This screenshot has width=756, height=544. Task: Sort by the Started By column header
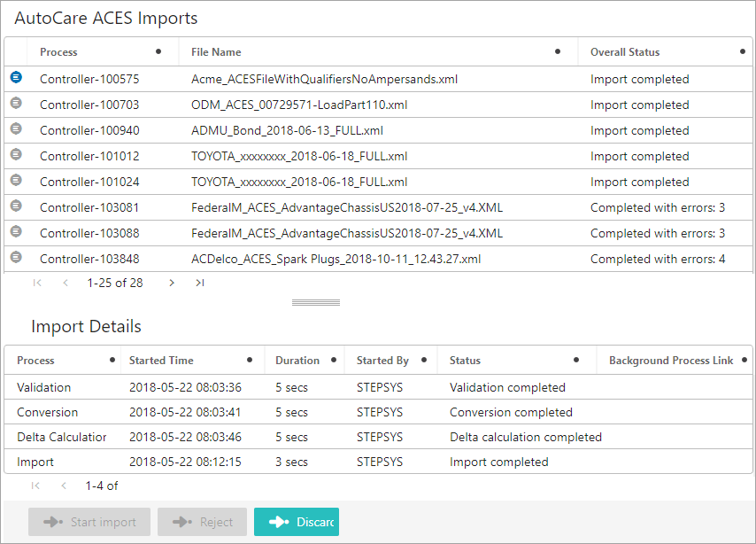pyautogui.click(x=382, y=361)
